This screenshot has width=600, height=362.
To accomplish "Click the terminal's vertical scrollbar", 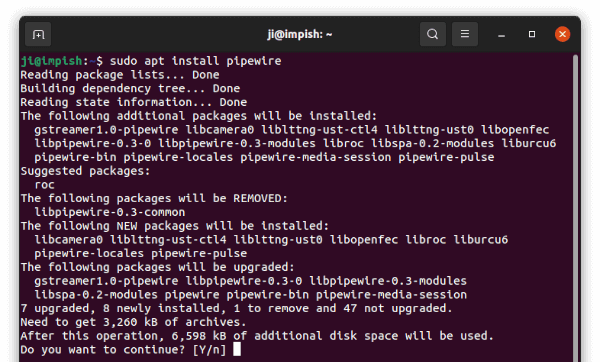I will 575,207.
